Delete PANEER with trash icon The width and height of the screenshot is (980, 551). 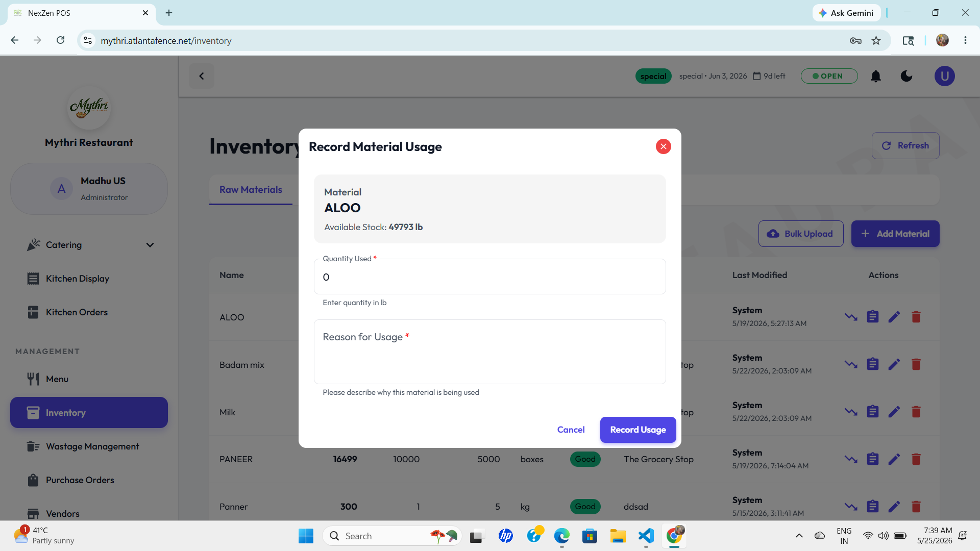coord(916,459)
